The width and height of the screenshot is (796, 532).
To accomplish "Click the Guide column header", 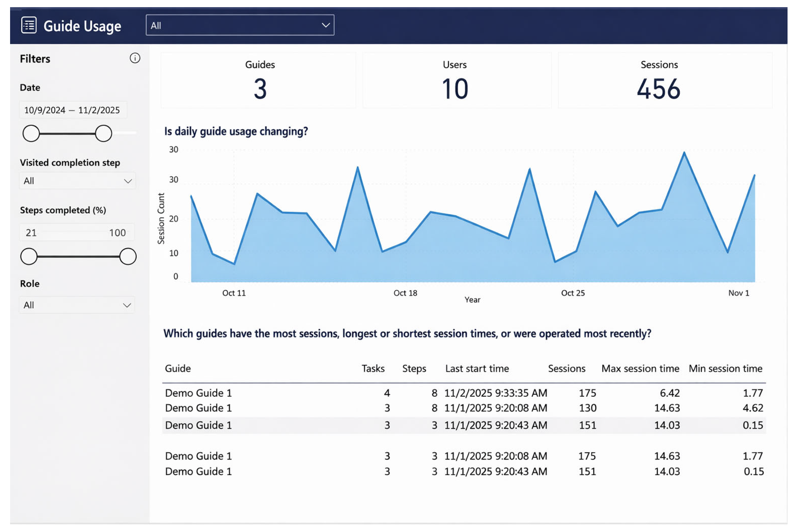I will pyautogui.click(x=178, y=368).
